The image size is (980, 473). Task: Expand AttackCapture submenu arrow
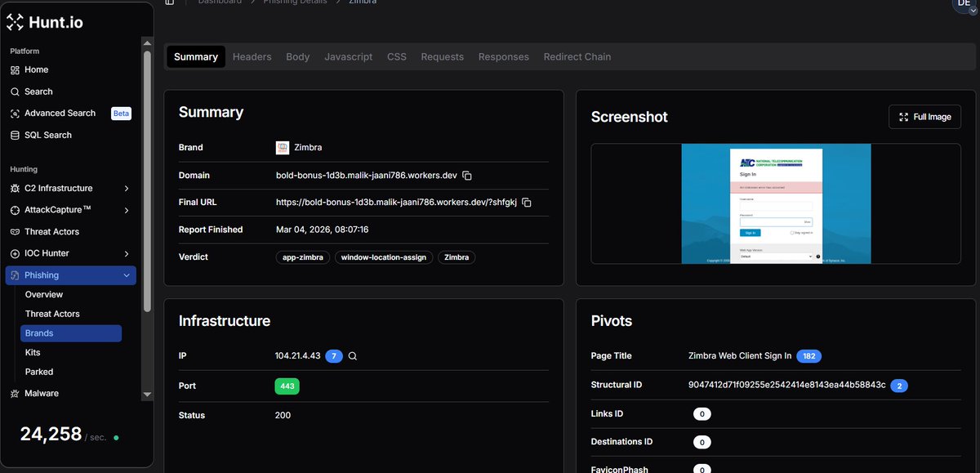click(126, 210)
